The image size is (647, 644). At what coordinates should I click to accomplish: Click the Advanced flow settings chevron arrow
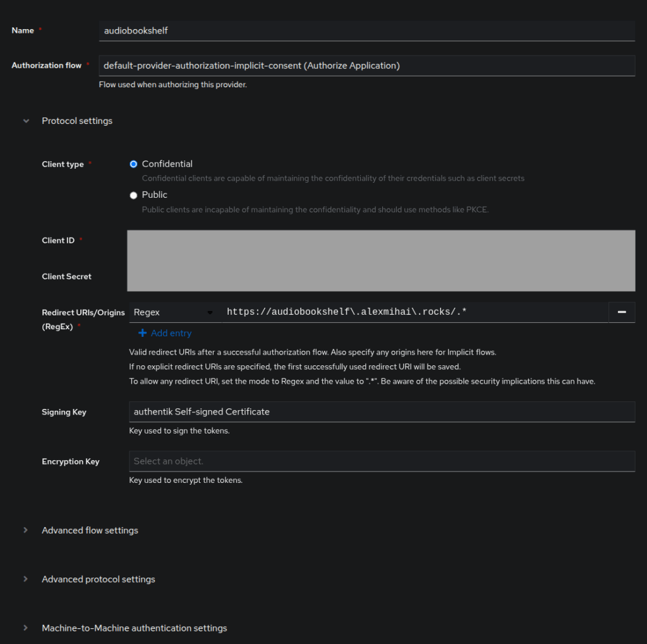coord(25,530)
